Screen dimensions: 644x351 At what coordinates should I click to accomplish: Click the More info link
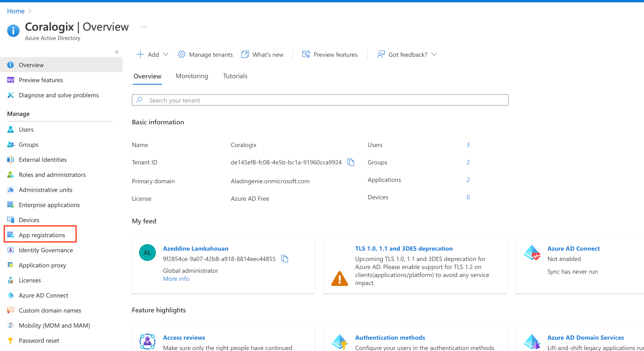pyautogui.click(x=176, y=279)
